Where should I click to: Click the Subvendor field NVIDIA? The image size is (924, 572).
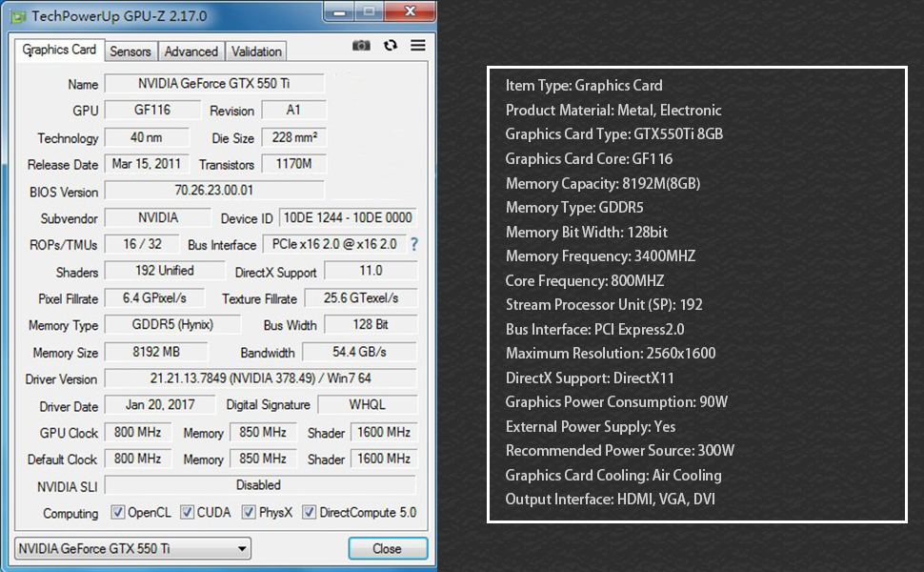coord(157,217)
